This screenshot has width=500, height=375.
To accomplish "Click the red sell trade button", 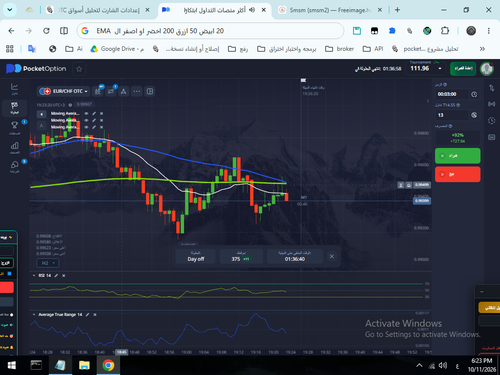I will click(457, 174).
